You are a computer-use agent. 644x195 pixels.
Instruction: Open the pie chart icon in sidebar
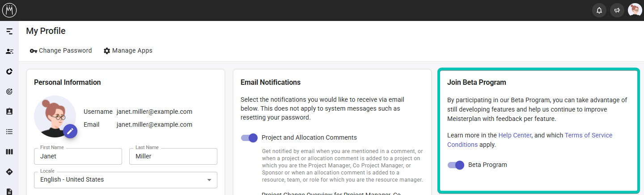click(x=9, y=71)
